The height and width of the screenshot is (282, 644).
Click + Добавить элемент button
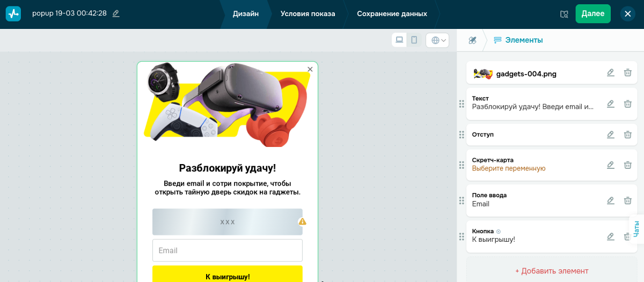pyautogui.click(x=552, y=271)
